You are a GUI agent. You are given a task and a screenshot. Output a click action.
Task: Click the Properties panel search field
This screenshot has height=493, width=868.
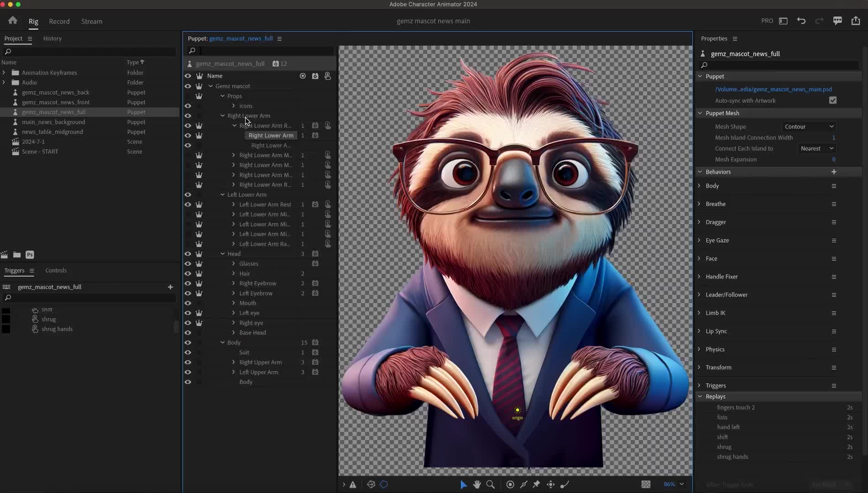click(x=779, y=65)
